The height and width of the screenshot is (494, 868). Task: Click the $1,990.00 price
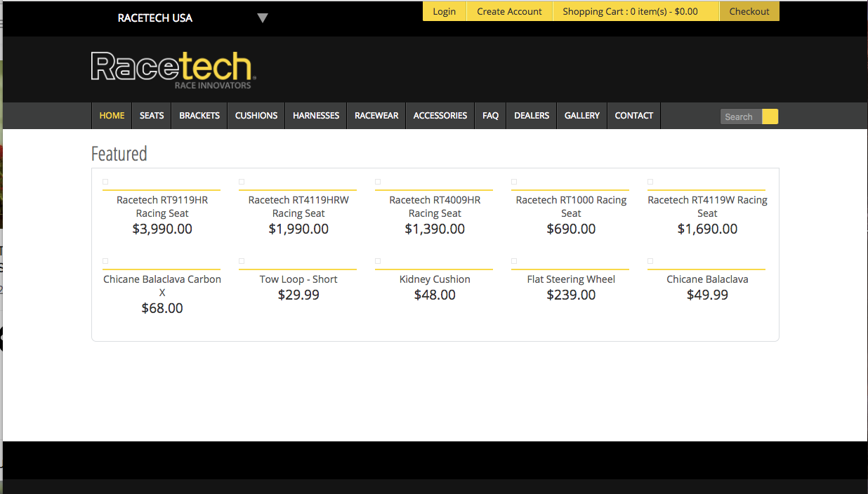point(298,229)
